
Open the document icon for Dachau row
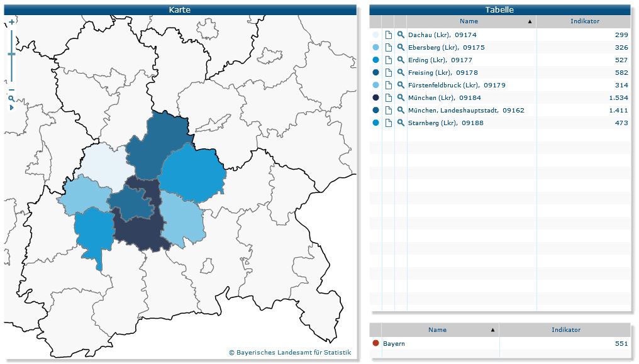pyautogui.click(x=388, y=35)
